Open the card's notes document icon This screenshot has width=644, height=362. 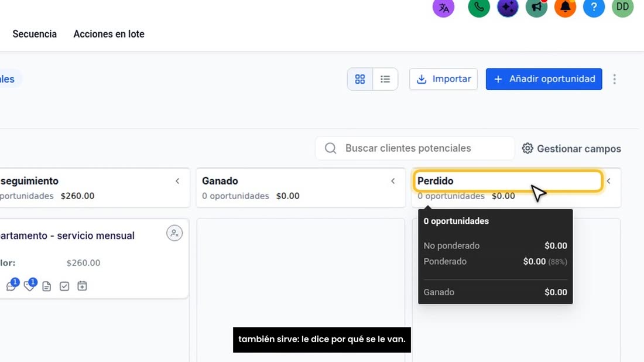[47, 286]
